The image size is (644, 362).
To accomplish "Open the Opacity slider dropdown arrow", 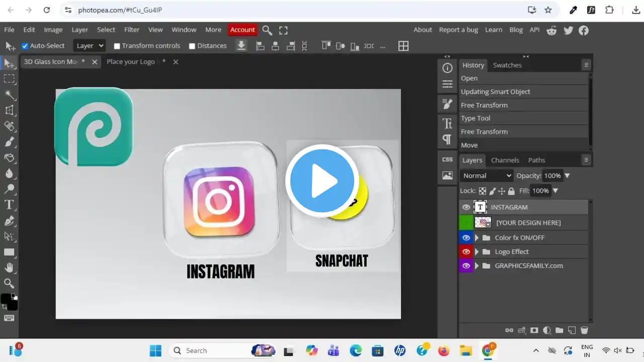I will (567, 175).
